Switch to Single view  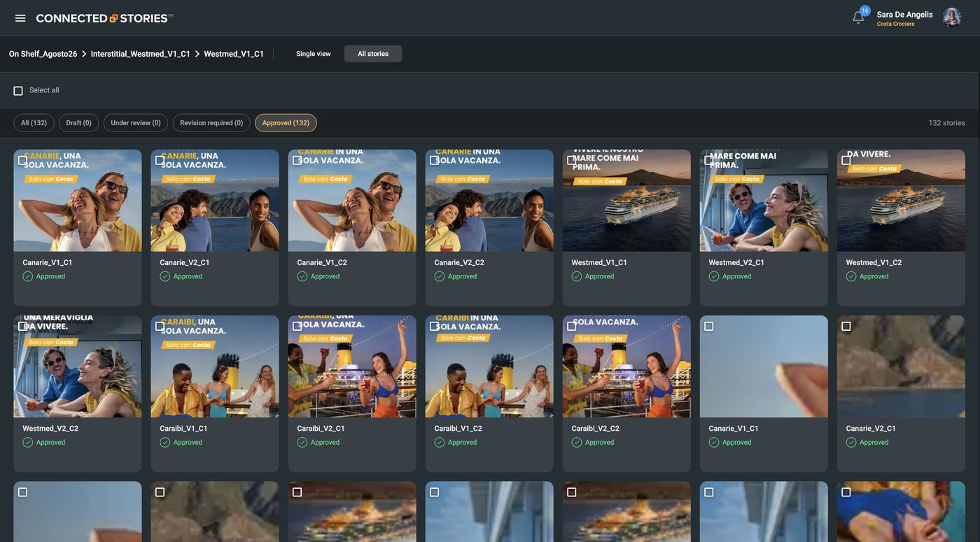pyautogui.click(x=314, y=54)
